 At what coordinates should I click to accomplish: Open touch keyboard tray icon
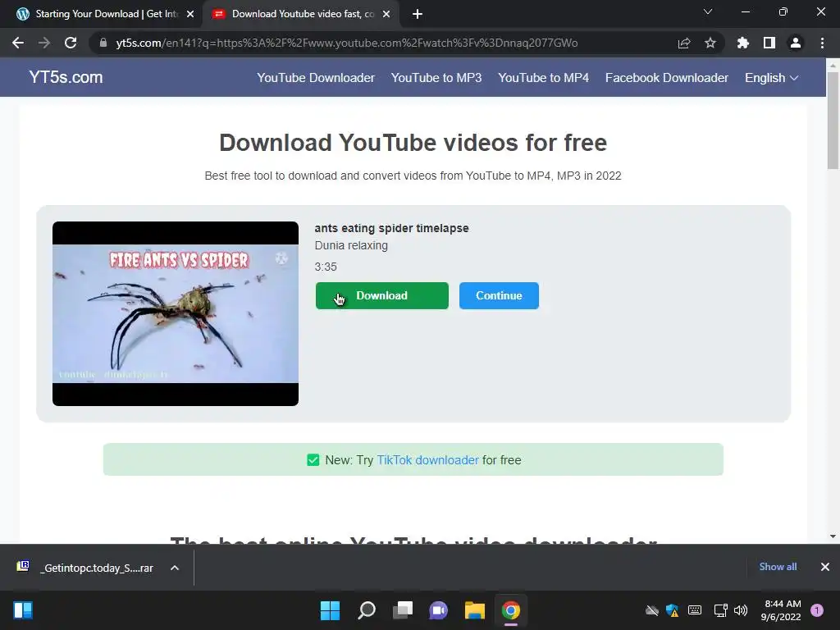click(x=695, y=610)
